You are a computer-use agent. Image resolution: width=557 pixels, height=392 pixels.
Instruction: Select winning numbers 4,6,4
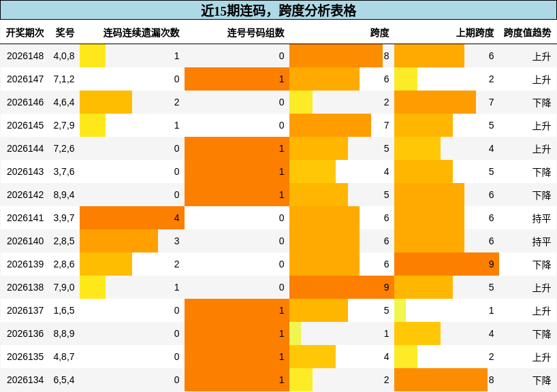[64, 102]
